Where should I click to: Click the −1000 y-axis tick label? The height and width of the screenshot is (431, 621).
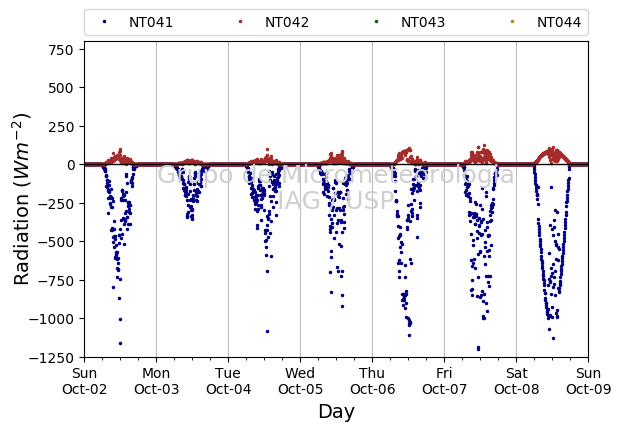tap(51, 319)
